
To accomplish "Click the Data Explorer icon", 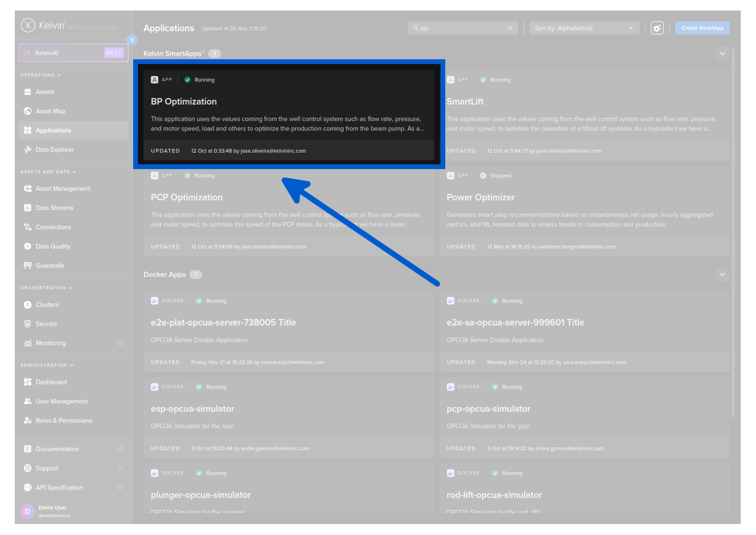I will point(28,150).
